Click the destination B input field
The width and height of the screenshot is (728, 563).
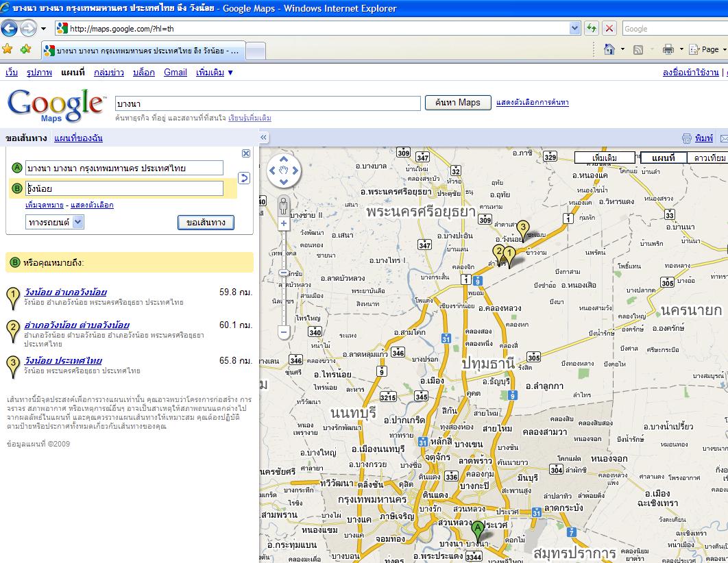pos(124,188)
